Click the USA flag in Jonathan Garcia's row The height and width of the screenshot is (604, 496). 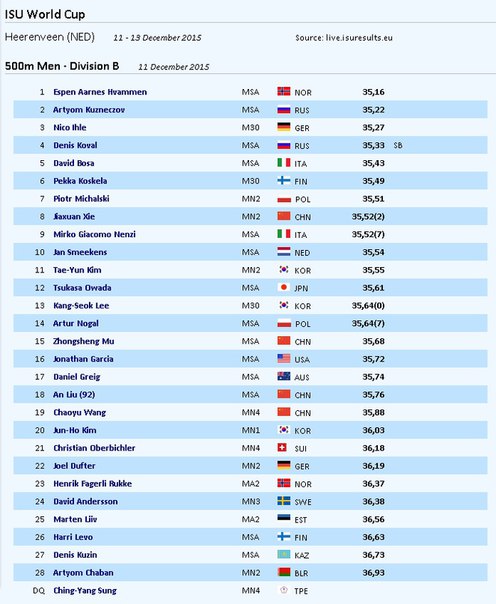pyautogui.click(x=284, y=358)
